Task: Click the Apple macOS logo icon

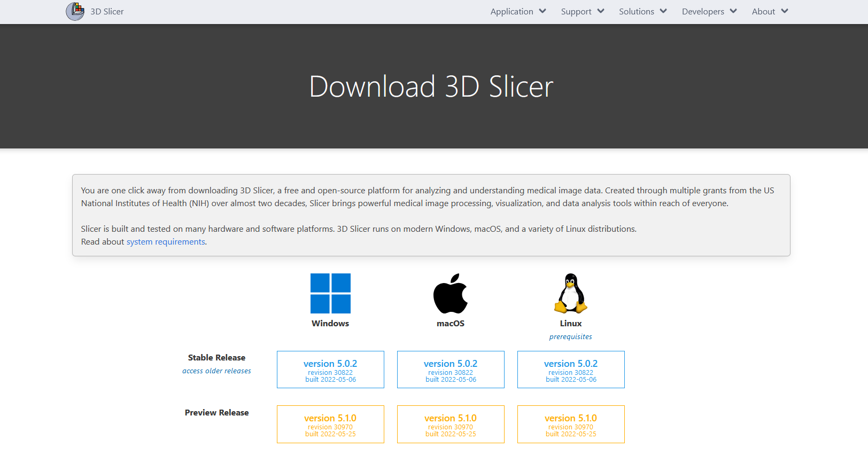Action: [x=451, y=293]
